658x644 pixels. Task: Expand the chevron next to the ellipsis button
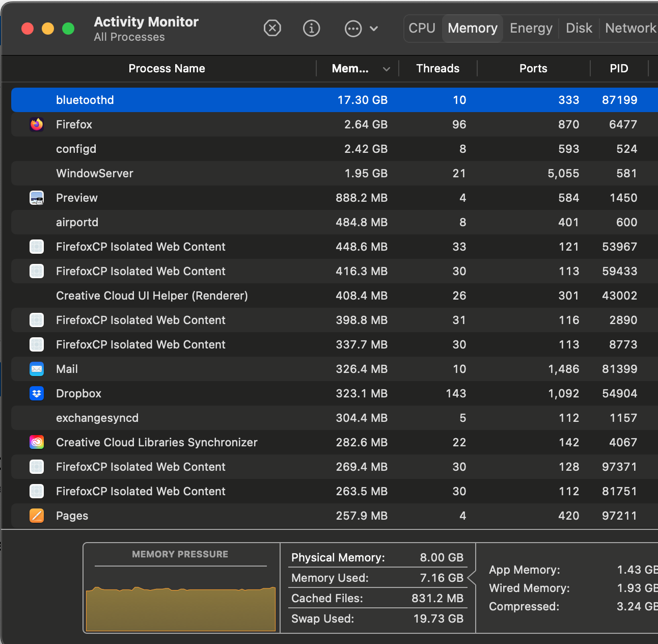tap(374, 29)
